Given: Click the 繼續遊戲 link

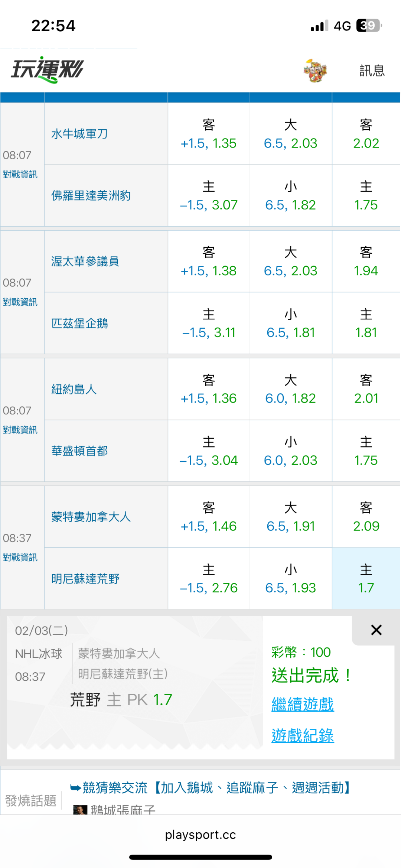Looking at the screenshot, I should point(303,704).
